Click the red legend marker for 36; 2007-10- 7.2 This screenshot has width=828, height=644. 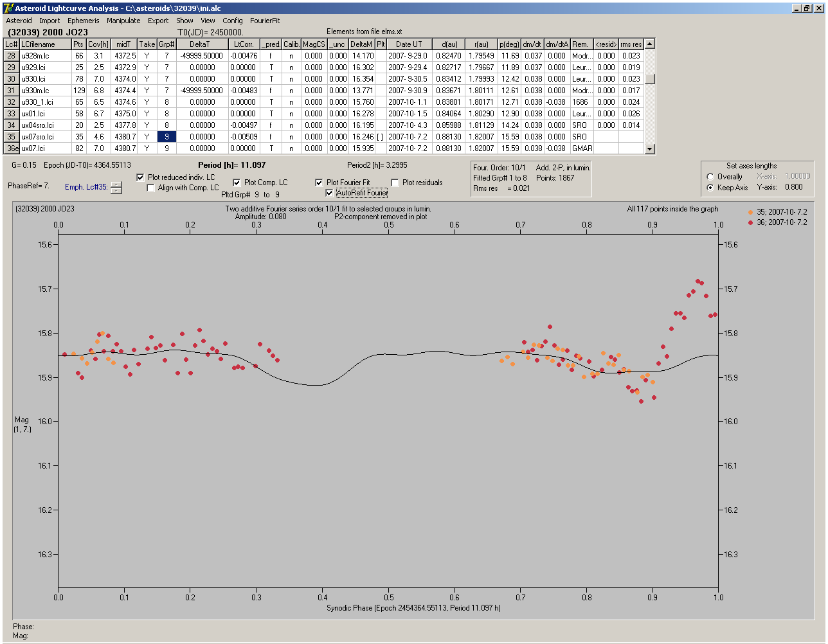[751, 222]
